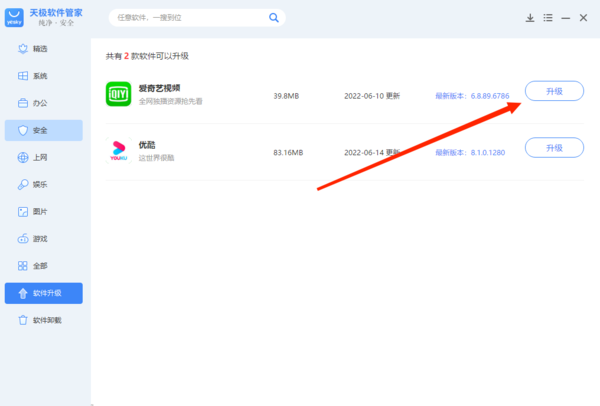Select the 娱乐 (Entertainment) sidebar item
The image size is (600, 406).
pos(40,185)
